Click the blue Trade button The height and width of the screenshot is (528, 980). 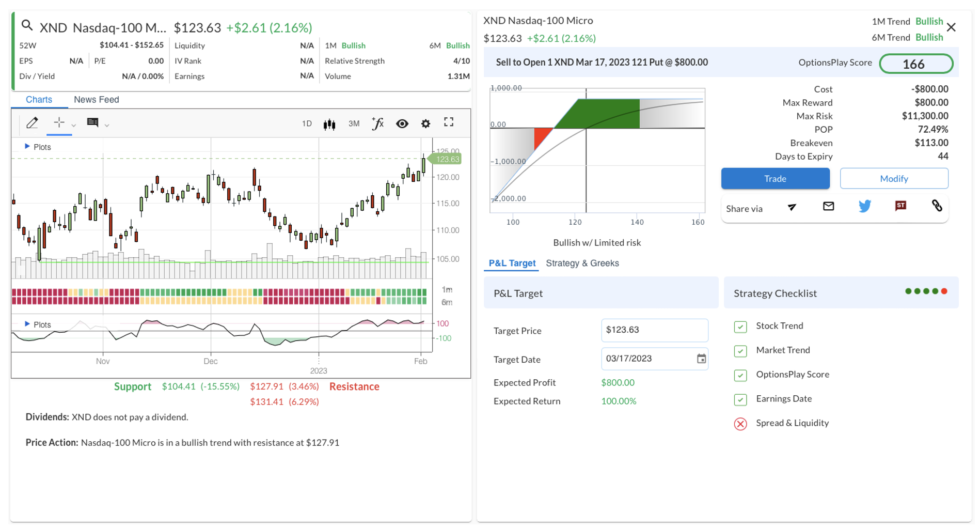tap(775, 178)
